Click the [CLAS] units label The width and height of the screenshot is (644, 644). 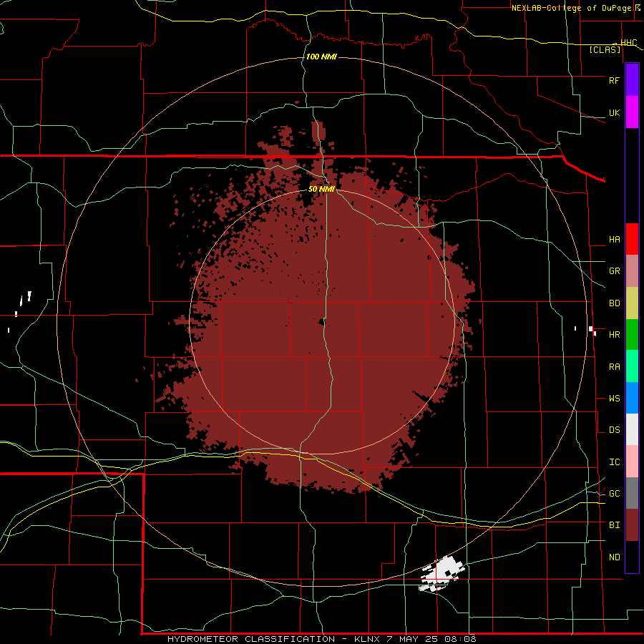click(x=605, y=49)
